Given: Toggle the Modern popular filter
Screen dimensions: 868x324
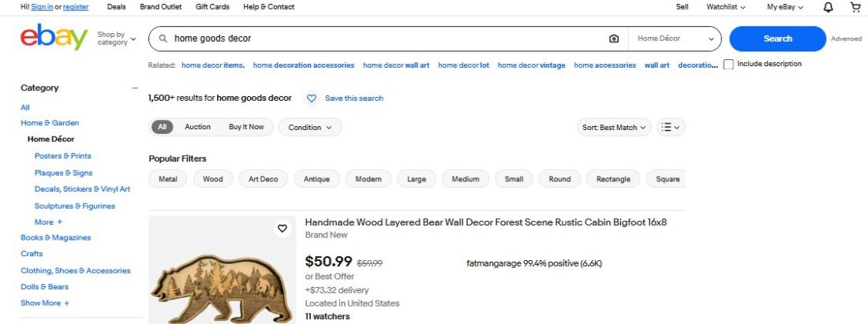Looking at the screenshot, I should (x=369, y=179).
